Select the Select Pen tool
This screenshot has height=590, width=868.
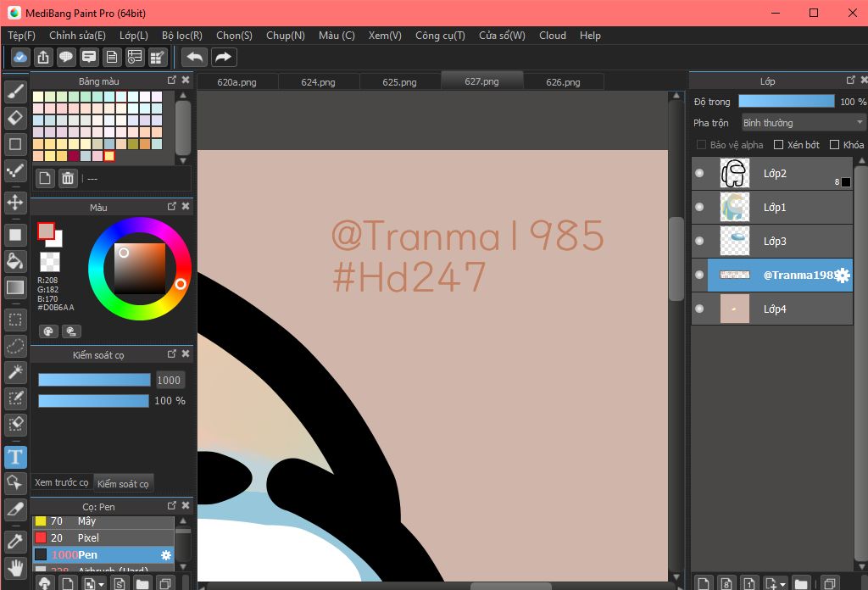point(15,398)
